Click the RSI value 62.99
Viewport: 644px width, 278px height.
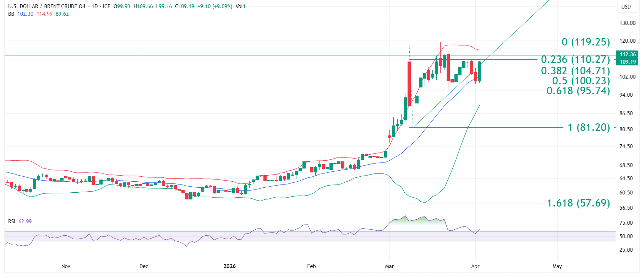(x=25, y=221)
